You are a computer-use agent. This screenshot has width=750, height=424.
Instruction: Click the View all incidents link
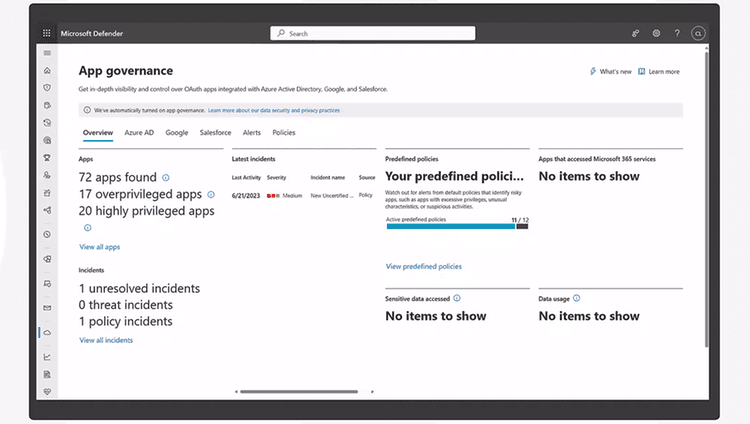tap(106, 340)
